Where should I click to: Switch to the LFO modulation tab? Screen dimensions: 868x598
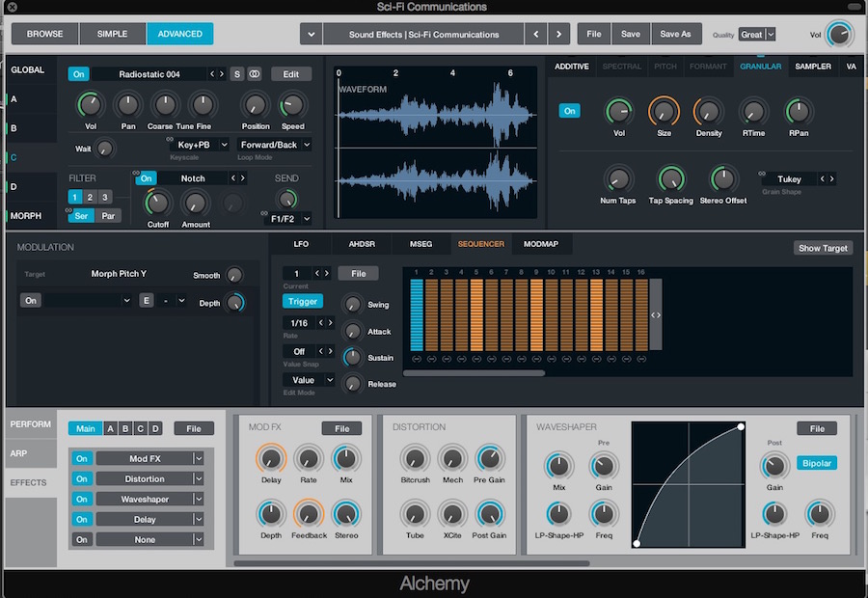(x=301, y=244)
